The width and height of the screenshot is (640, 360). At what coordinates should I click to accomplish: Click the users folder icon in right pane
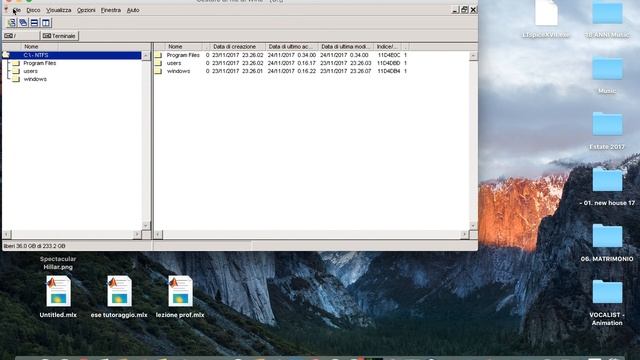click(x=159, y=63)
